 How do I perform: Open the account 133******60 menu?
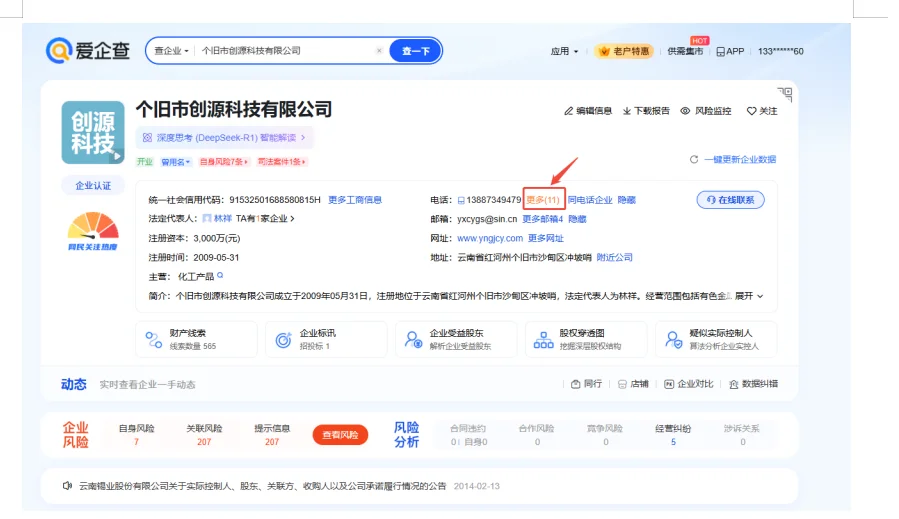tap(780, 51)
